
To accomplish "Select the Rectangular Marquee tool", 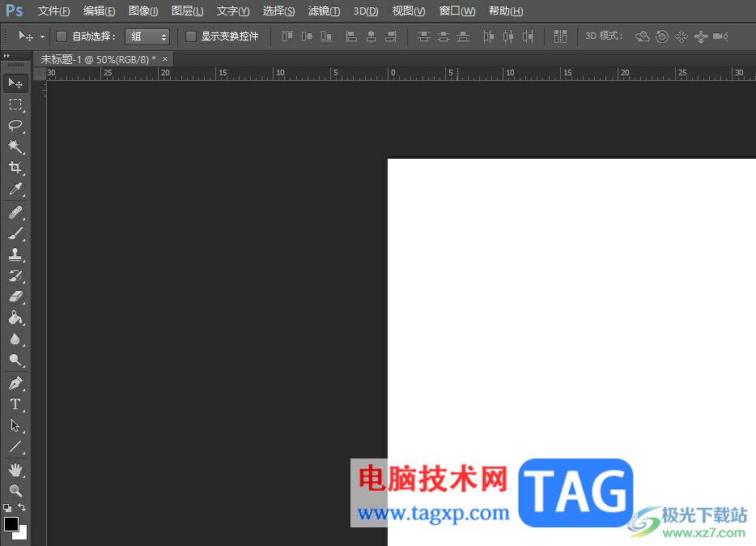I will tap(15, 105).
